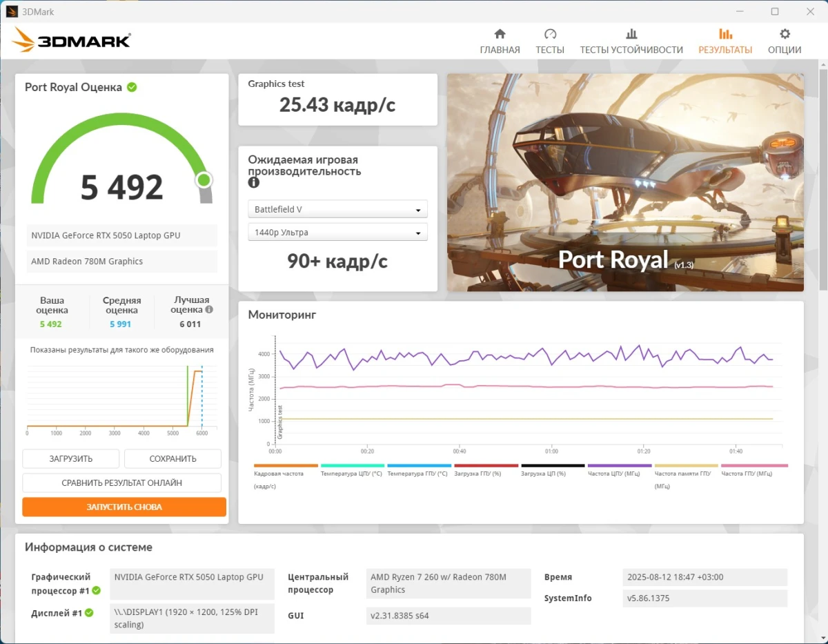Click the score distribution chart
The height and width of the screenshot is (644, 828).
(121, 399)
